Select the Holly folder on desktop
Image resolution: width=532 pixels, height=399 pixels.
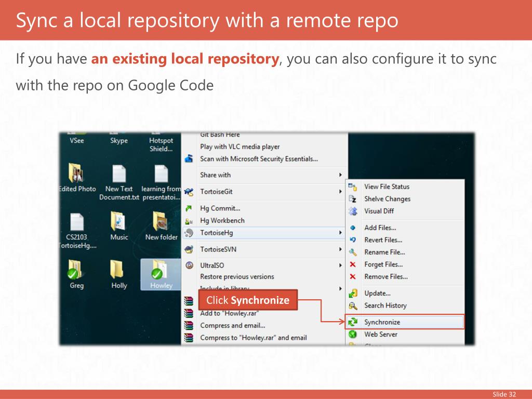pos(119,274)
